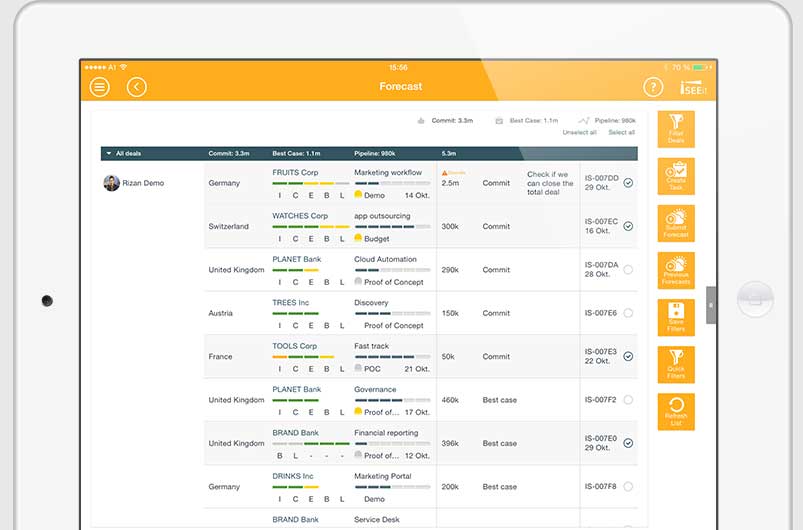Screen dimensions: 803x530
Task: Collapse the All deals group arrow
Action: coord(109,153)
